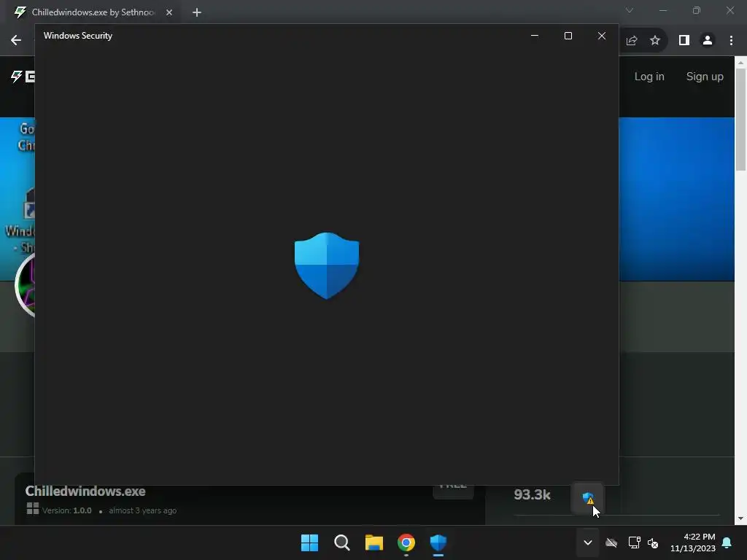Expand hidden system tray icons chevron
Screen dimensions: 747x560
[x=588, y=542]
